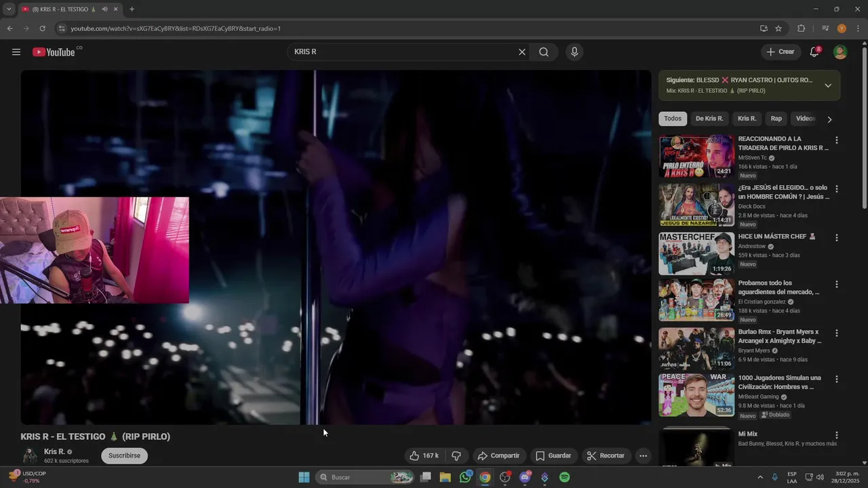The width and height of the screenshot is (868, 488).
Task: Open options for HICE UN MÁSTER CHEF video
Action: [x=836, y=238]
